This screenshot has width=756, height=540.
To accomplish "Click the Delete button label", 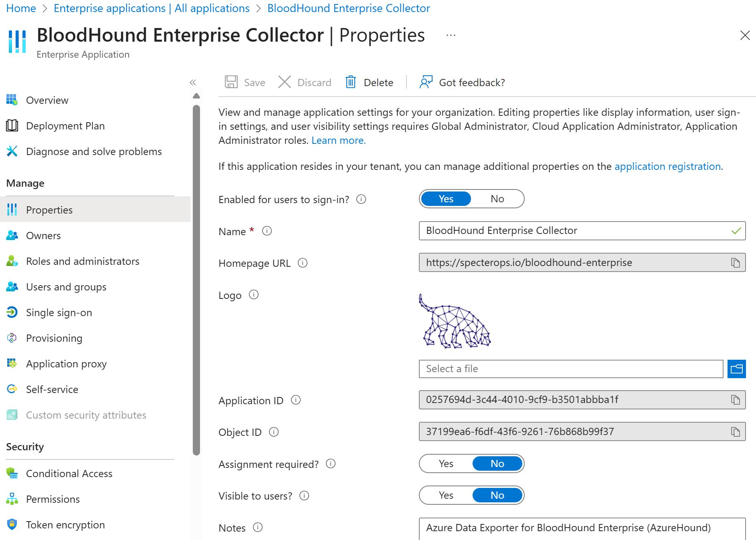I will pos(378,83).
